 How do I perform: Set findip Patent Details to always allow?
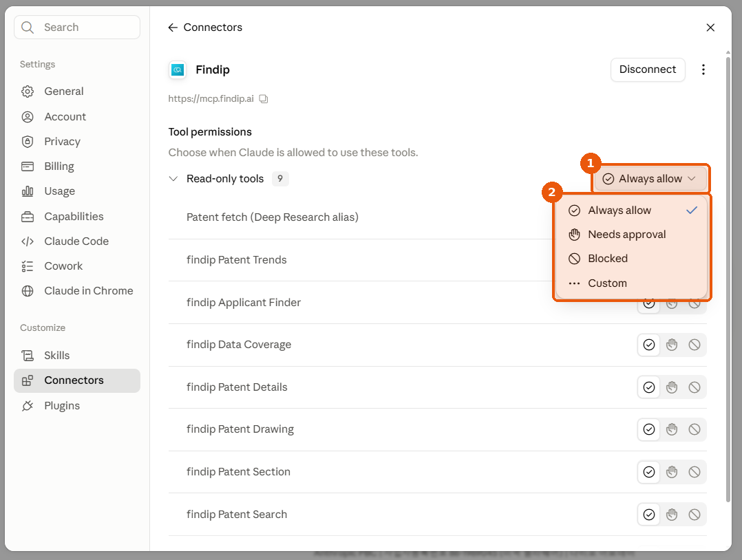click(649, 387)
